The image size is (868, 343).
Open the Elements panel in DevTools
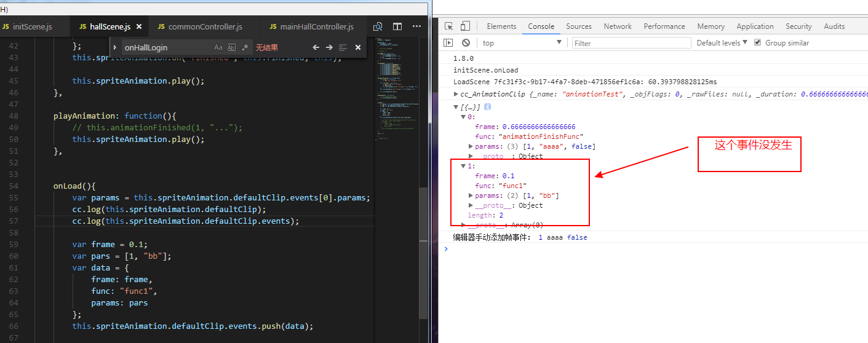click(501, 26)
